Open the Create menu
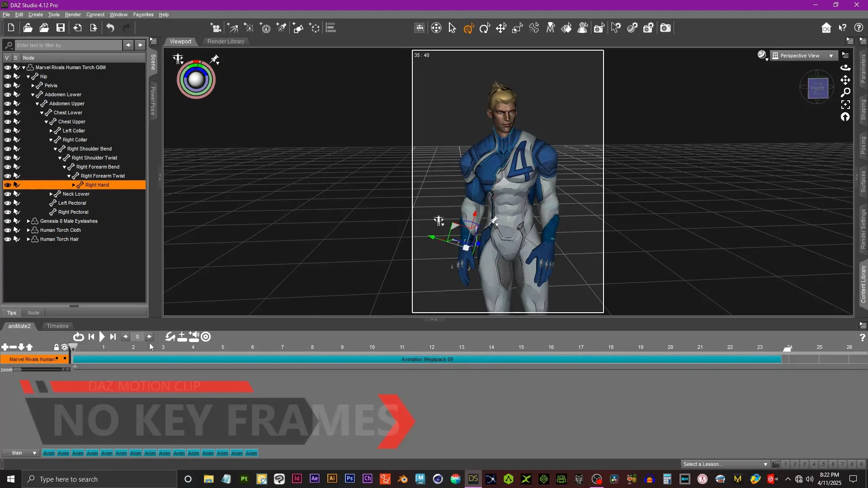 pos(36,14)
